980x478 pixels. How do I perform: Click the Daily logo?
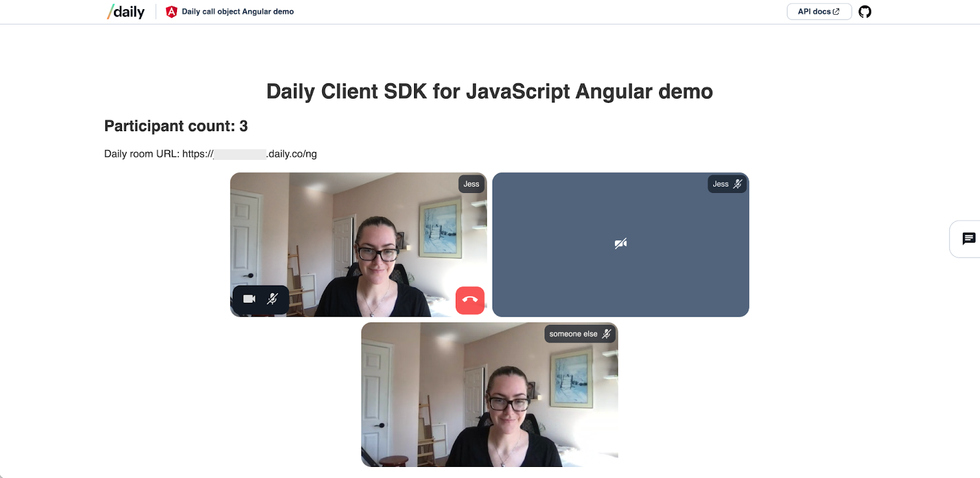[x=126, y=12]
